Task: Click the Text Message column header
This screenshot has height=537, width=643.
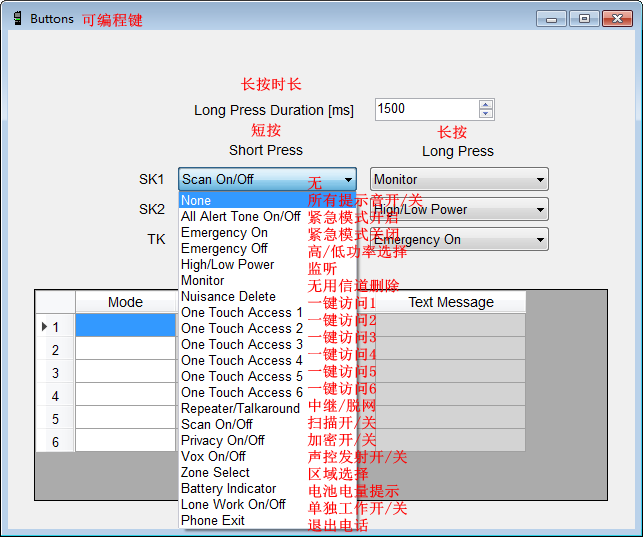Action: click(450, 302)
